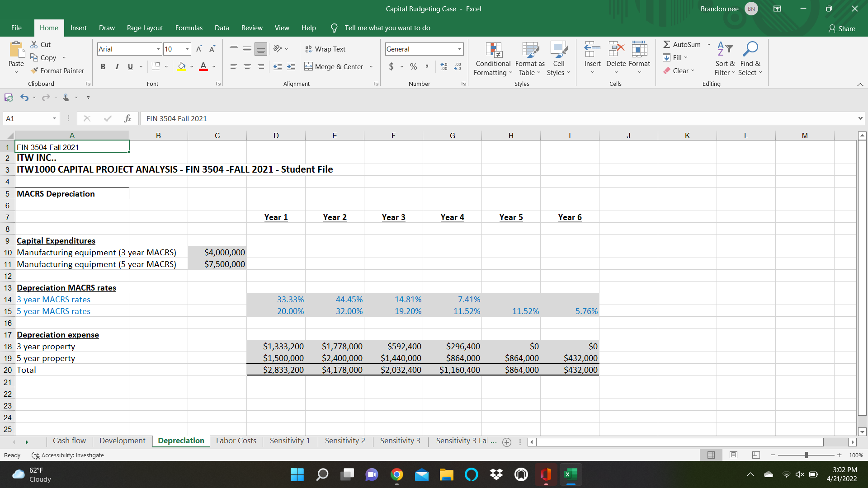Select the Format Painter tool
The height and width of the screenshot is (488, 868).
pyautogui.click(x=57, y=70)
